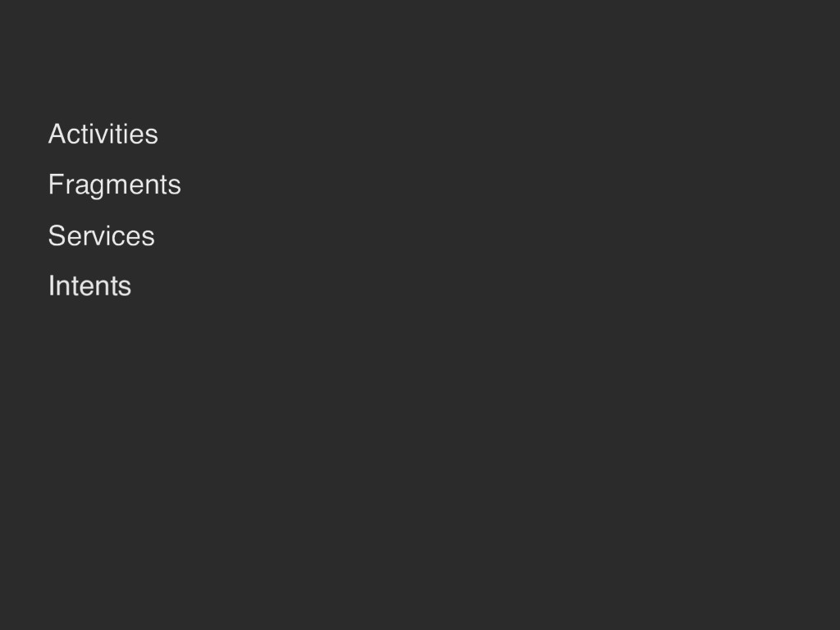Choose the Intents entry
Viewport: 840px width, 630px height.
[89, 286]
